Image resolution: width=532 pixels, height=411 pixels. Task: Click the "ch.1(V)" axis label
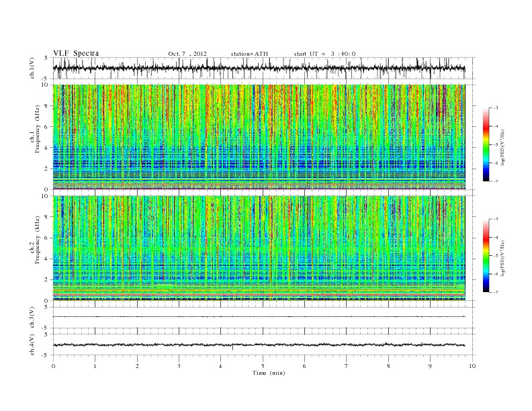[32, 68]
